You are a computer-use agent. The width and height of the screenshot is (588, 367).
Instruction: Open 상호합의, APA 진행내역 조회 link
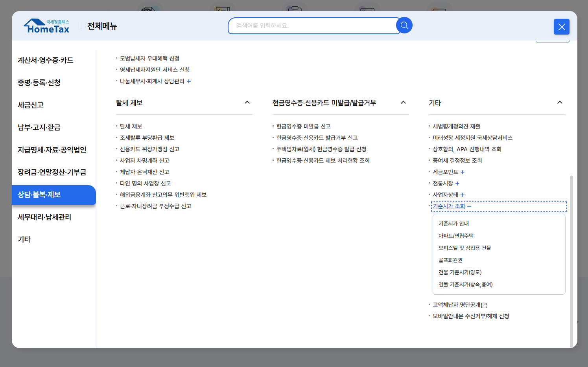(x=467, y=149)
